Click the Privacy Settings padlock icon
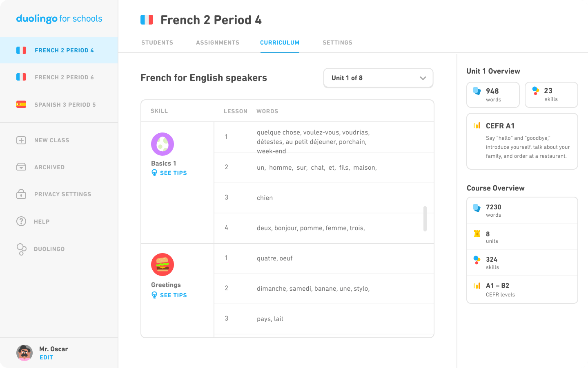 pos(21,194)
